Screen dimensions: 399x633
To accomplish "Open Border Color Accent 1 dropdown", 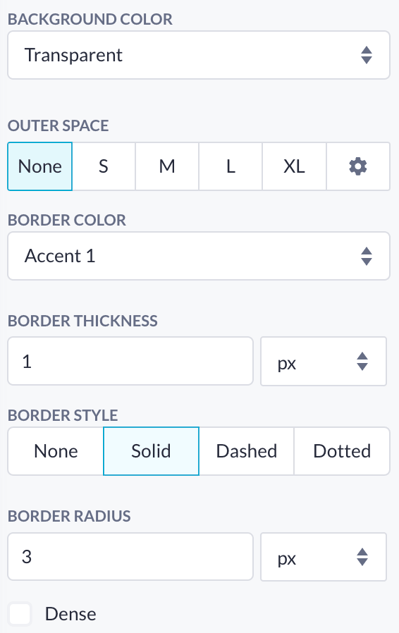I will click(199, 256).
